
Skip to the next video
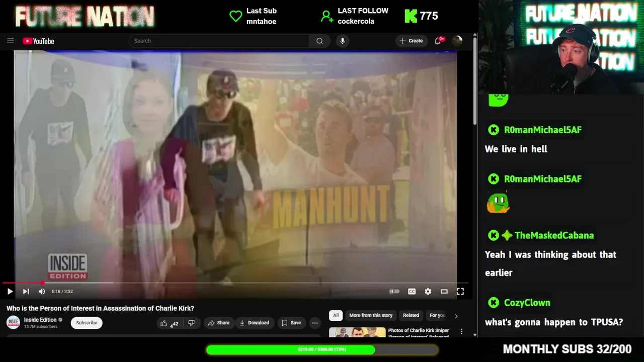[26, 291]
